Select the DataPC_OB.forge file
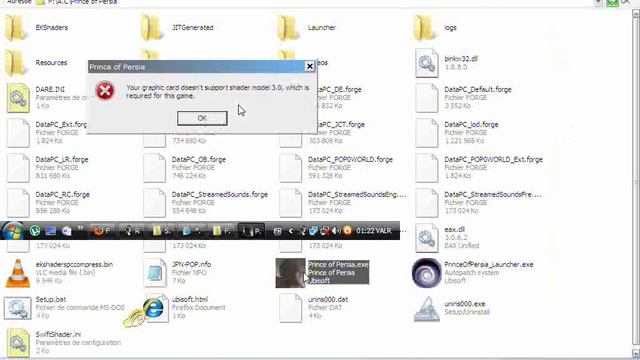The width and height of the screenshot is (640, 360). point(185,168)
